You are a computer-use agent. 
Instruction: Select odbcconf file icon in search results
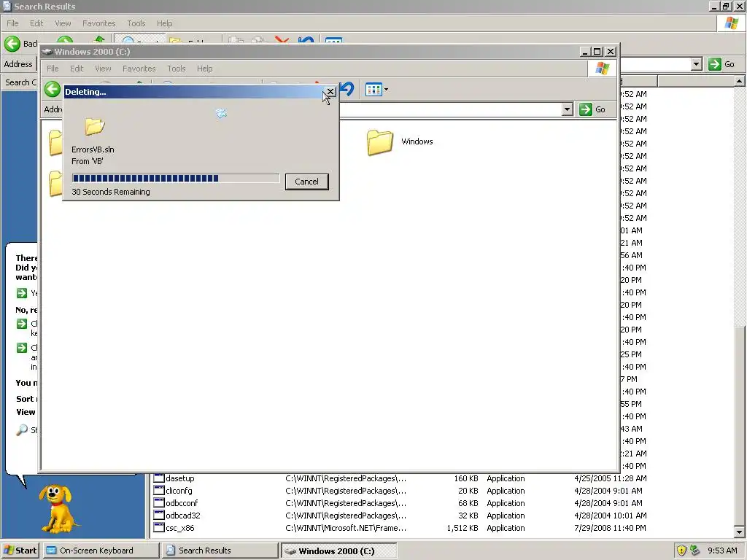click(x=158, y=503)
